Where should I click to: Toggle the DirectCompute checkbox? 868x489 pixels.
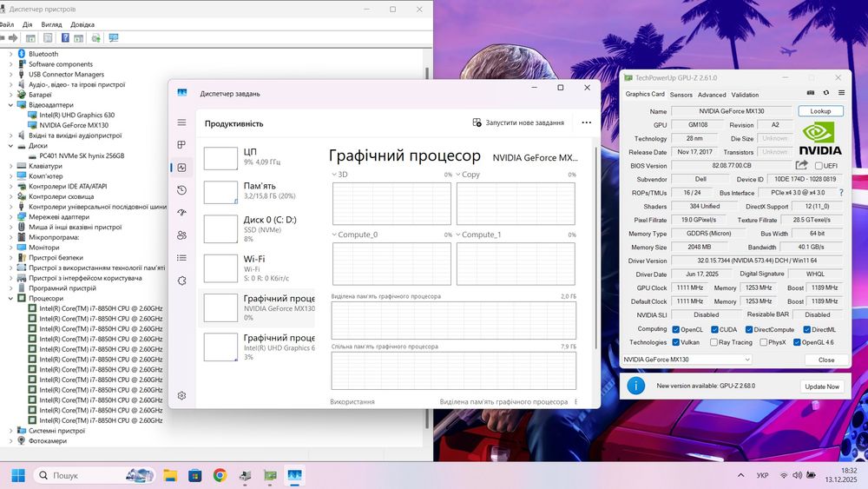pos(748,329)
